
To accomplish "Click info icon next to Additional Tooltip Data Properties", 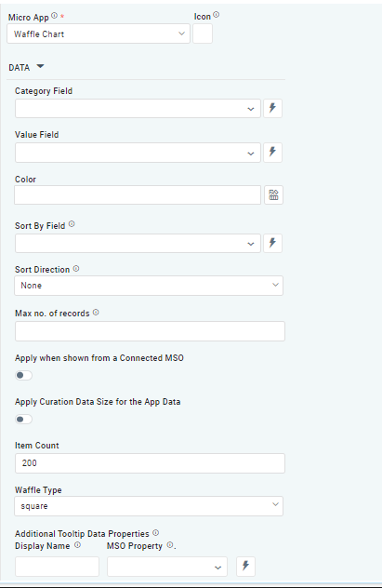I will coord(156,533).
